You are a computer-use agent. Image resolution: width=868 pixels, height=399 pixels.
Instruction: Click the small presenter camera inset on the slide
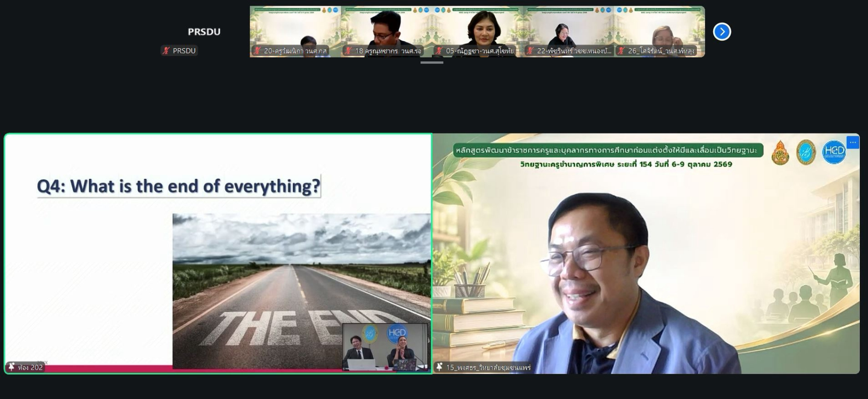pos(385,346)
